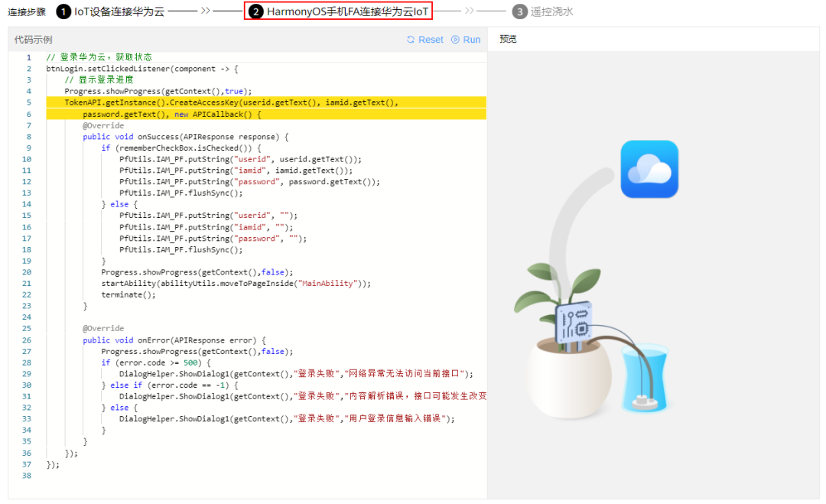This screenshot has height=504, width=826.
Task: Open the IoT设备连接华为云 step
Action: (x=119, y=11)
